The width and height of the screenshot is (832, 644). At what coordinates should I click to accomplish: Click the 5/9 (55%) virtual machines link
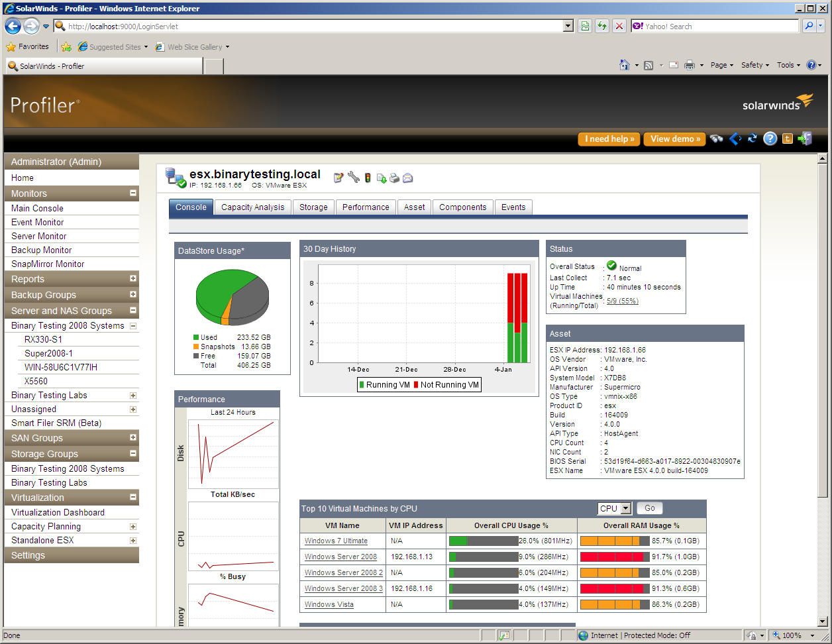coord(623,301)
